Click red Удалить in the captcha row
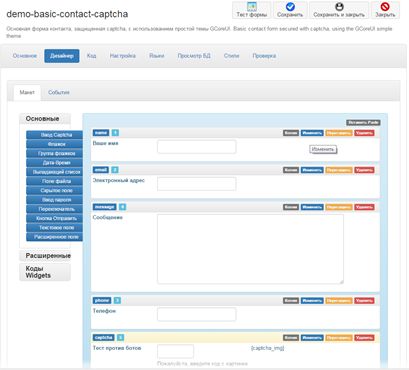The width and height of the screenshot is (409, 370). click(x=364, y=338)
